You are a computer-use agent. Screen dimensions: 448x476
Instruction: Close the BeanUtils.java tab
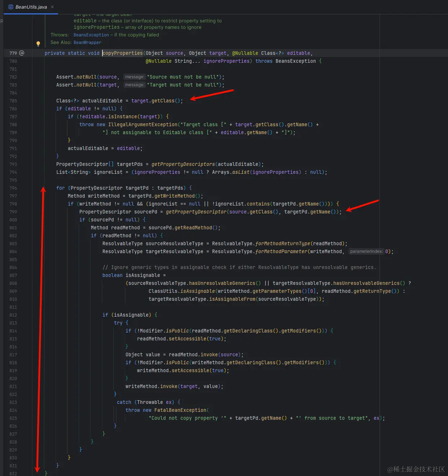[x=52, y=7]
